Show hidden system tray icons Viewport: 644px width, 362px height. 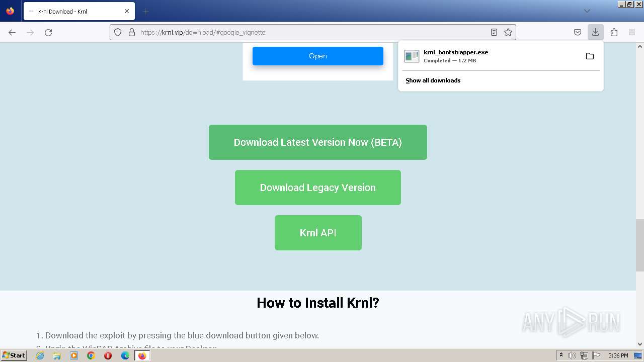pyautogui.click(x=561, y=355)
